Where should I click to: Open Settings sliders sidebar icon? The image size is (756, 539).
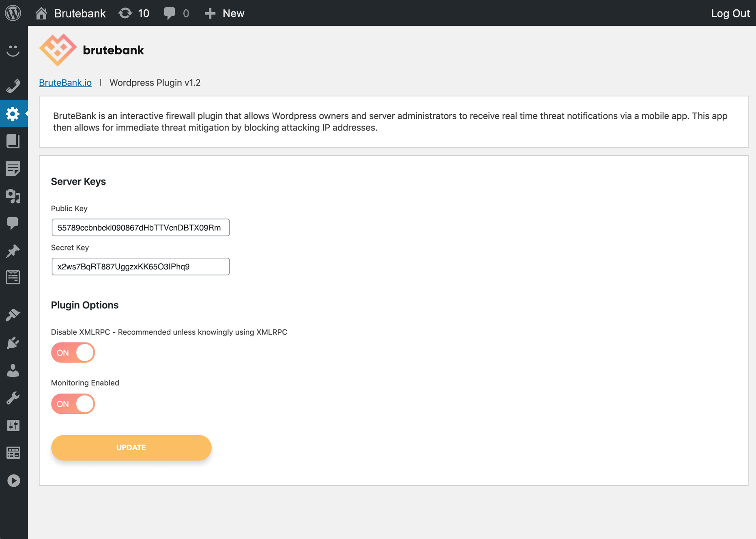point(13,426)
